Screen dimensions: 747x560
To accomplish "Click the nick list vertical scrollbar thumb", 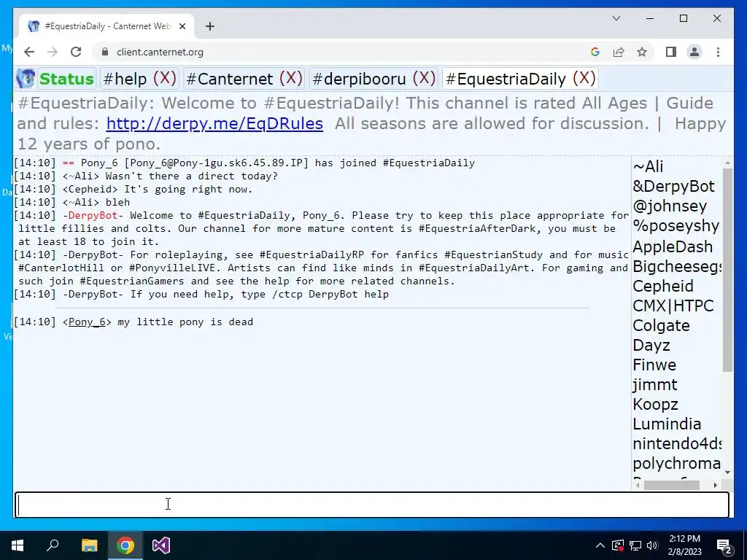I will pos(727,270).
